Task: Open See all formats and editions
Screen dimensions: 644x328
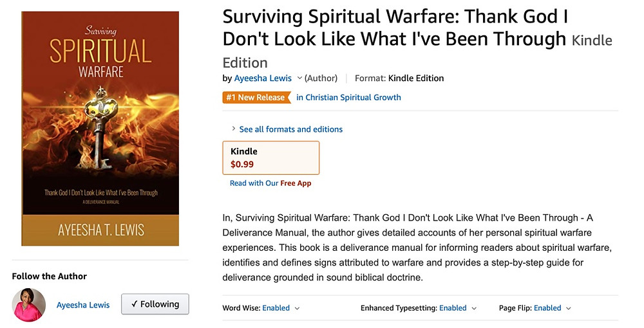Action: [291, 129]
